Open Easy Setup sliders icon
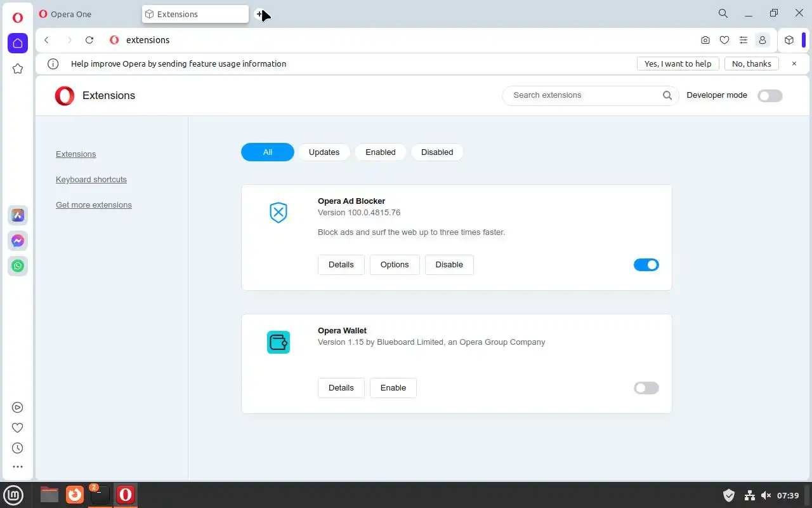The width and height of the screenshot is (812, 508). tap(743, 40)
